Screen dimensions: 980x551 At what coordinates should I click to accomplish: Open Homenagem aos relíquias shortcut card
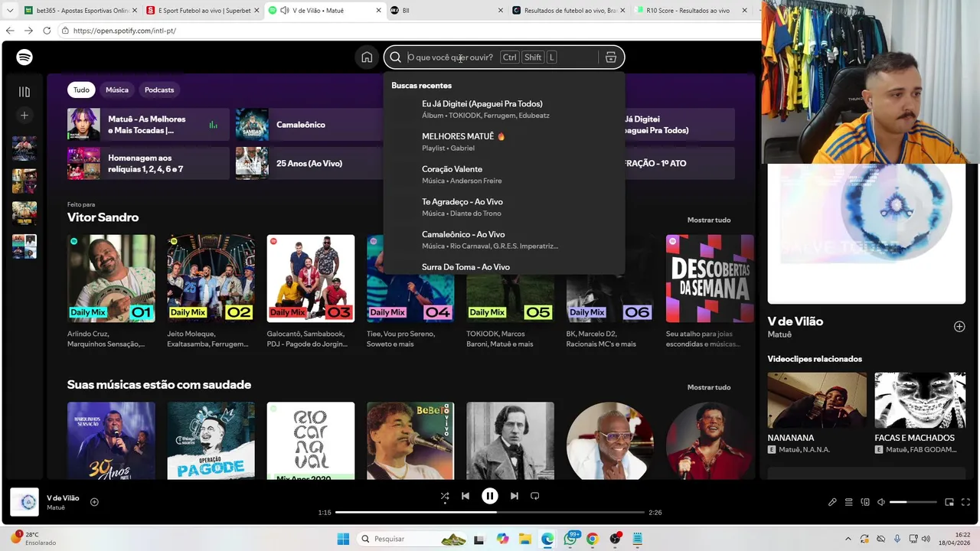(148, 163)
